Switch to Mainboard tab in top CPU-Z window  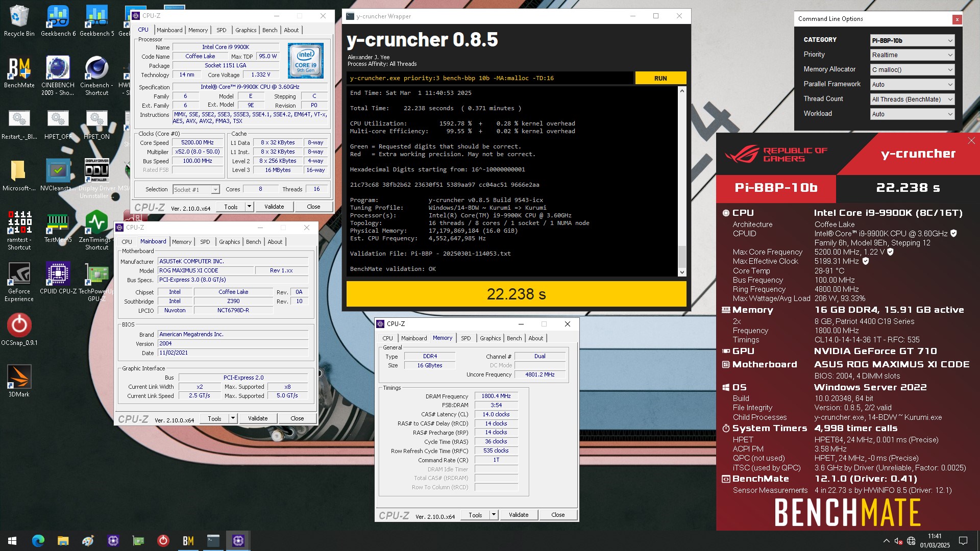pos(169,30)
